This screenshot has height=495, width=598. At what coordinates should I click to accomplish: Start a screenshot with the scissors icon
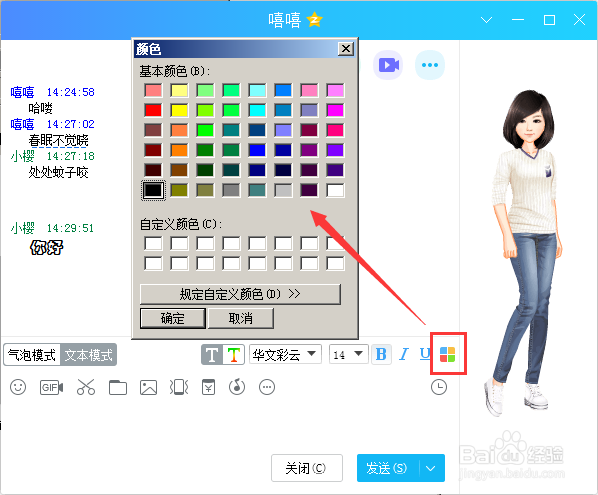click(86, 387)
